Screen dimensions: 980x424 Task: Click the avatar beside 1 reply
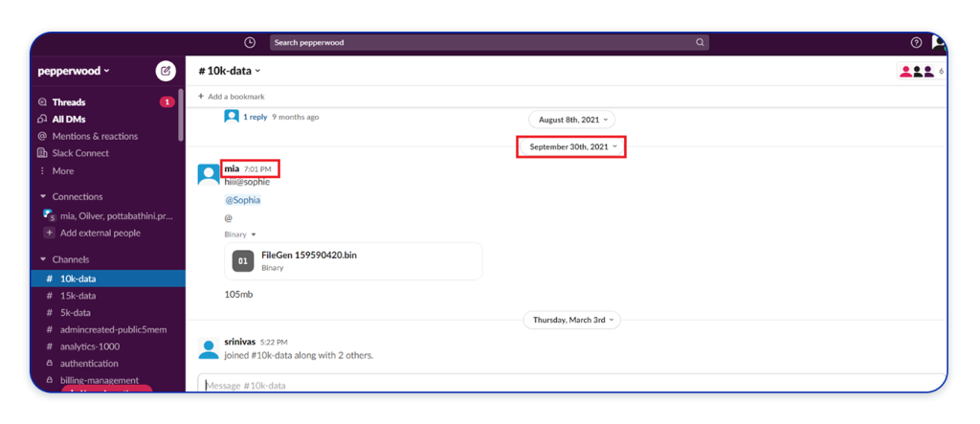232,117
